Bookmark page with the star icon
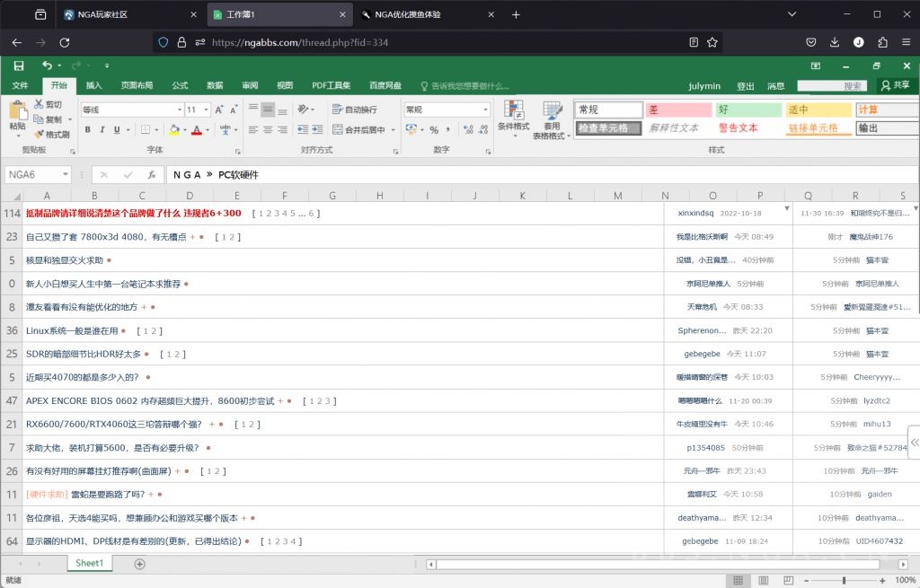Viewport: 920px width, 588px height. 712,42
